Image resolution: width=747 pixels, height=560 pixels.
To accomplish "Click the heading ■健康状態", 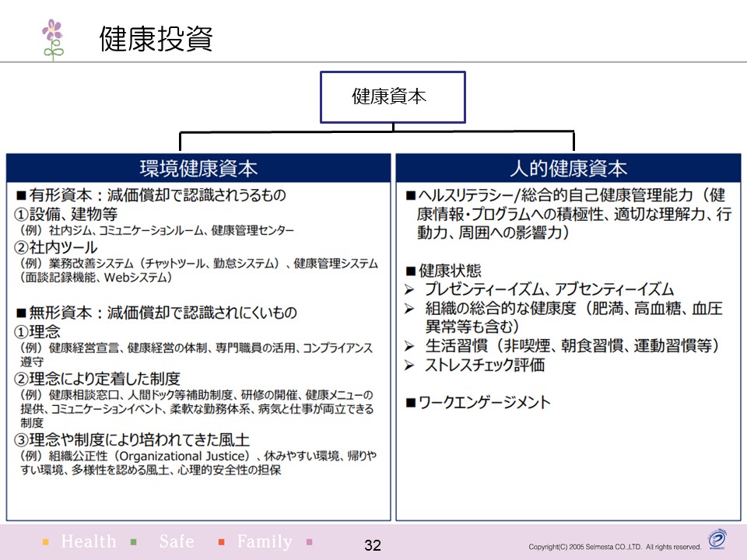I will [x=444, y=271].
